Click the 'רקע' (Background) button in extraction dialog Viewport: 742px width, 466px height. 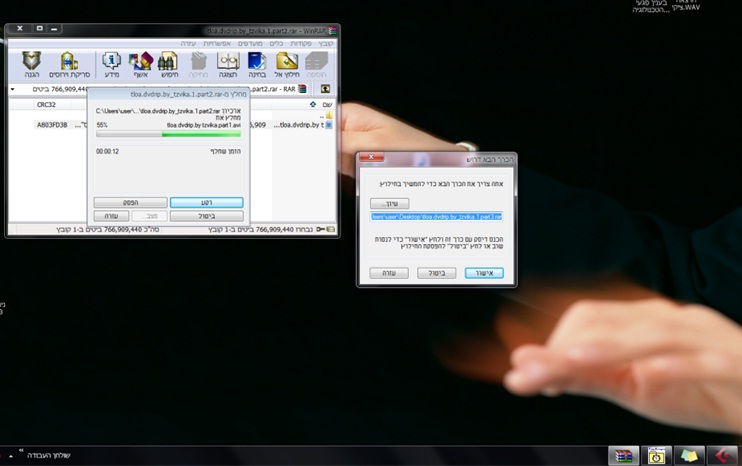(x=206, y=202)
